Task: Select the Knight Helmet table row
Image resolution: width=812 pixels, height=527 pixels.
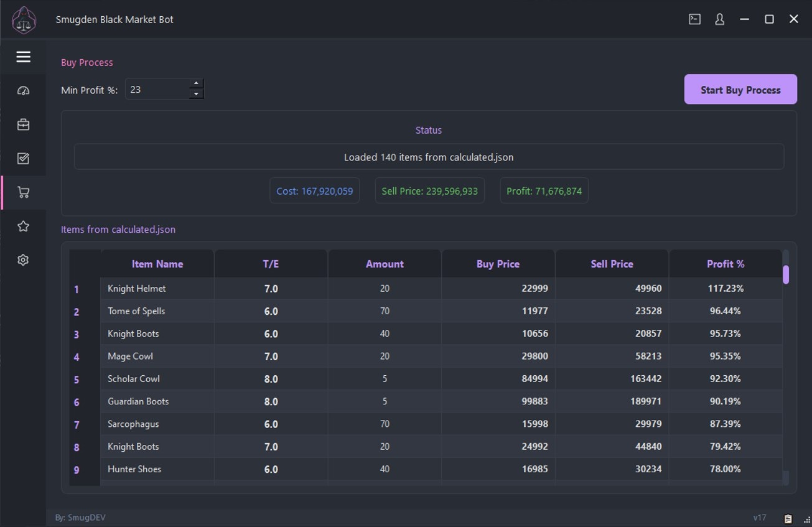Action: pos(373,288)
